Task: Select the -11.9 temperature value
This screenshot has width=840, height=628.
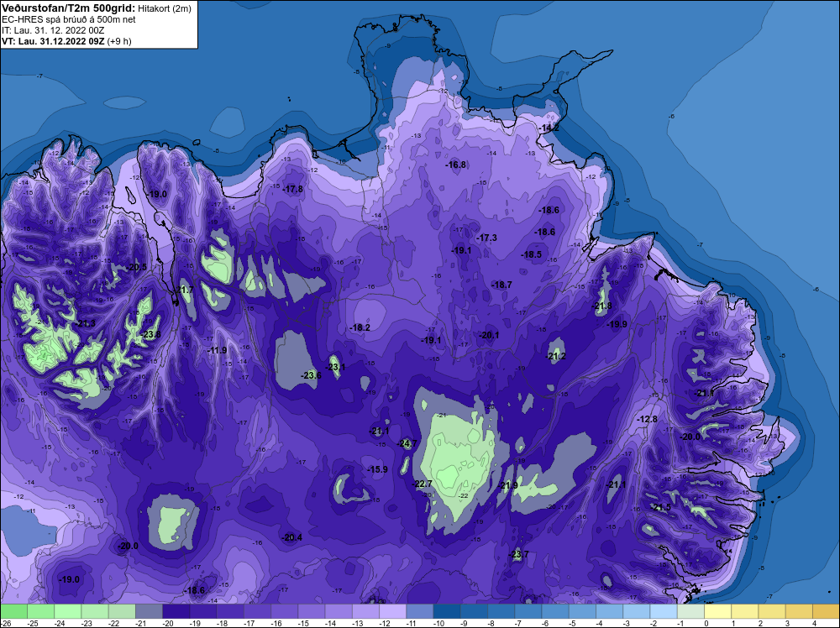Action: (217, 351)
